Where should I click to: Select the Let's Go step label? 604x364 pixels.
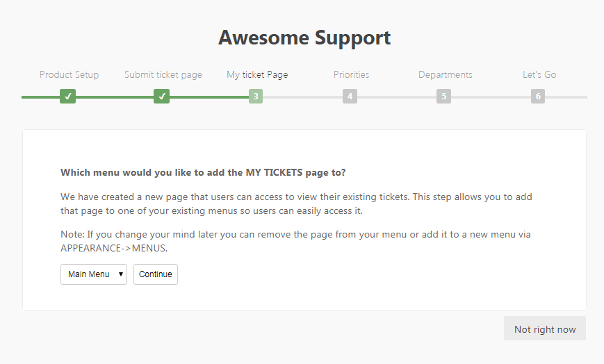click(539, 74)
